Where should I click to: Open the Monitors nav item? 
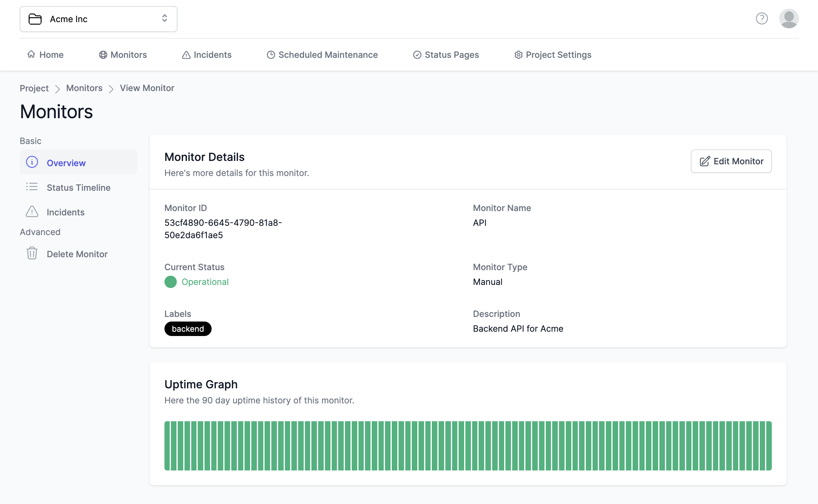click(x=123, y=55)
